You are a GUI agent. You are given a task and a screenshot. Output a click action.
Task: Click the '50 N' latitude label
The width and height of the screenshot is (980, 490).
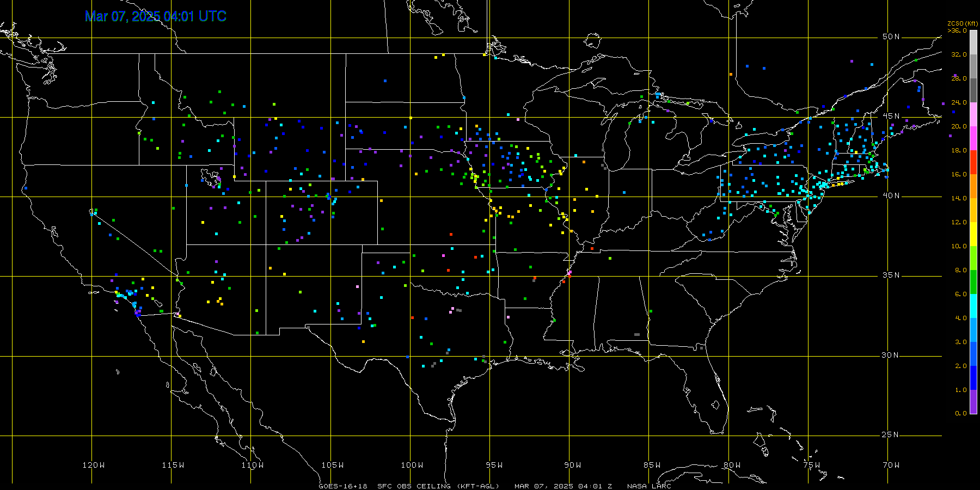click(891, 36)
